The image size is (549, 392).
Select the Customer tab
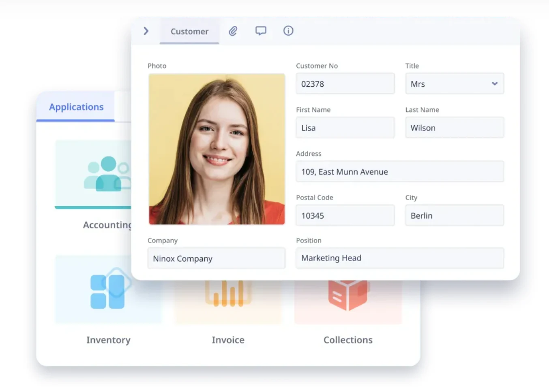point(189,32)
